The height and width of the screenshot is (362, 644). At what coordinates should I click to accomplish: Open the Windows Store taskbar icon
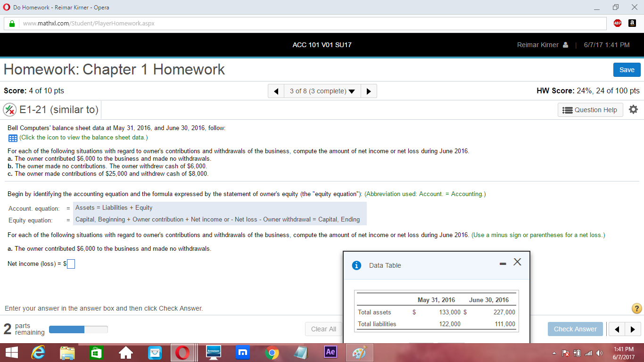click(96, 353)
